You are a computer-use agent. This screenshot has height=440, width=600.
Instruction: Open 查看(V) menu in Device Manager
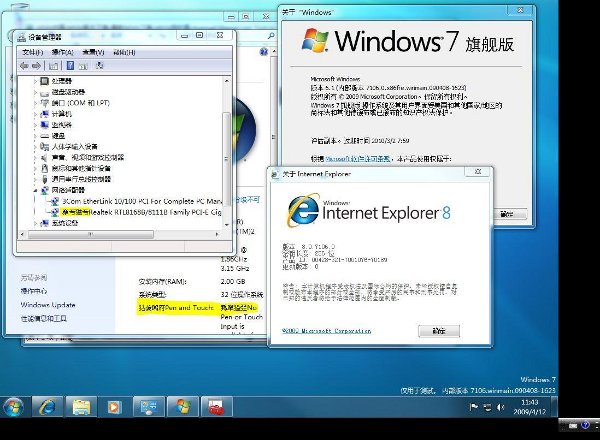tap(93, 52)
